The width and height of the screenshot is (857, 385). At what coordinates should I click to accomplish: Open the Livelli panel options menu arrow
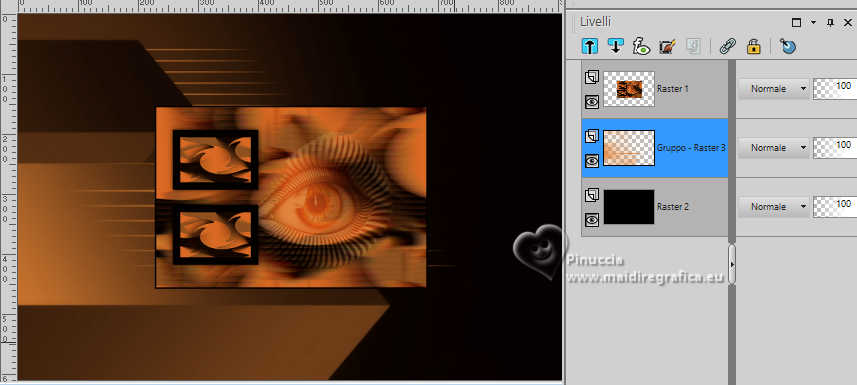point(813,22)
